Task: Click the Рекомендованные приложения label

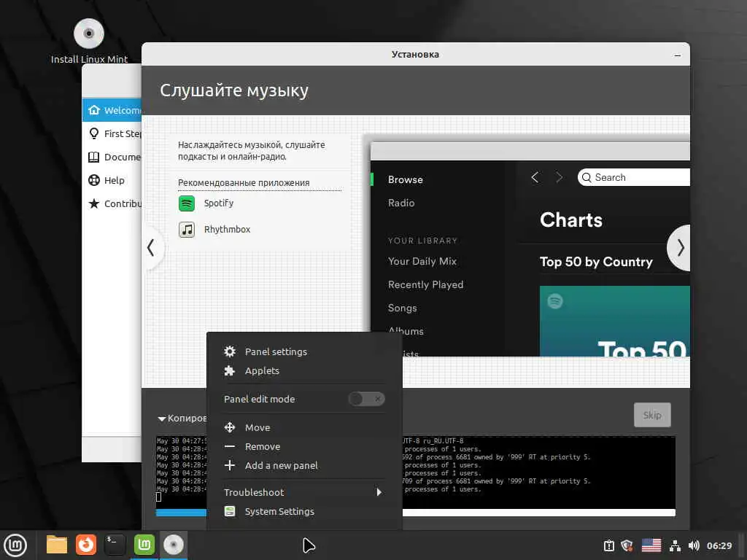Action: tap(244, 183)
